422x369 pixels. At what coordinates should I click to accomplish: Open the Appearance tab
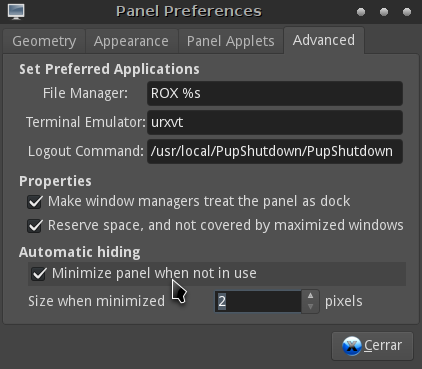point(131,41)
